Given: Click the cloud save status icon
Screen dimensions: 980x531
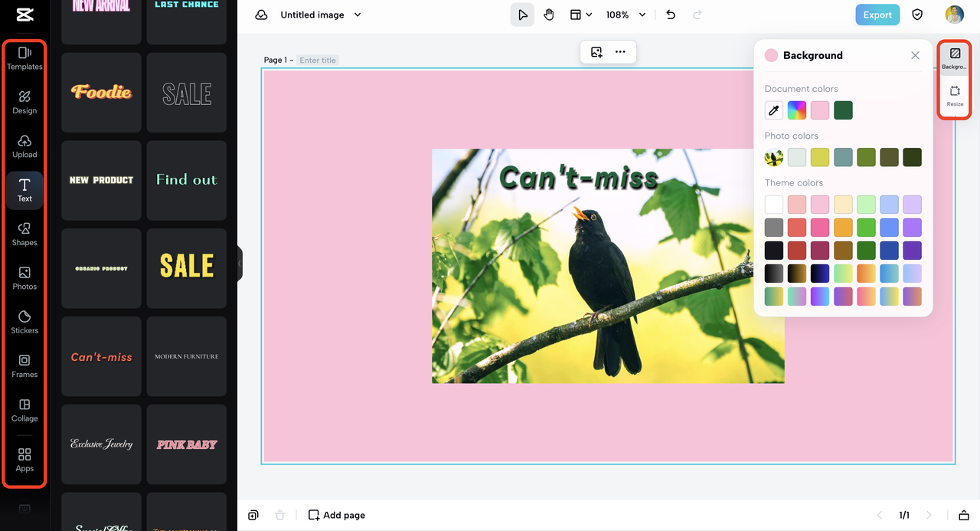Looking at the screenshot, I should (261, 15).
